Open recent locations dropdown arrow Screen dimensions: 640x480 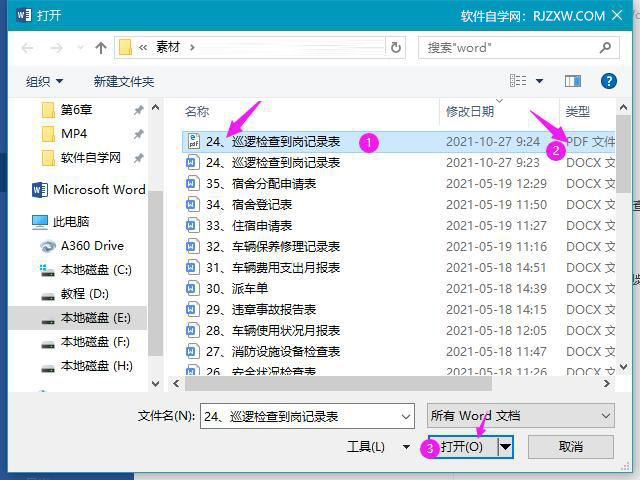coord(80,48)
